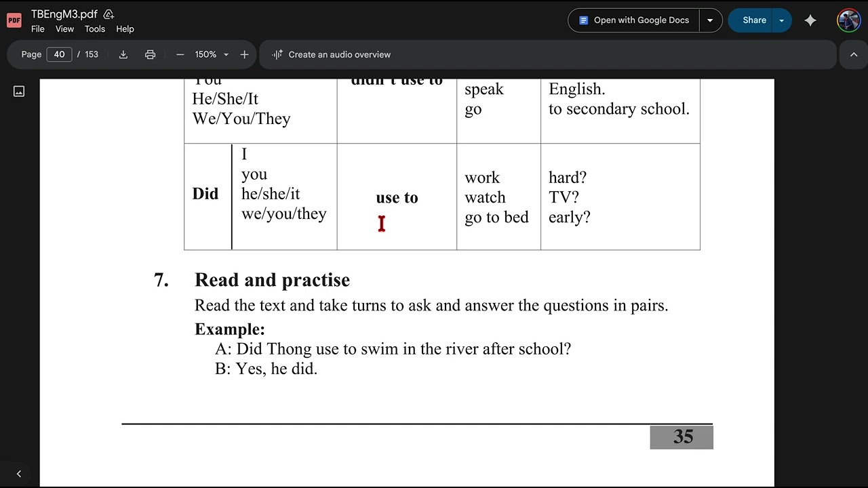Click the TBEngM3.pdf file title

tap(64, 14)
